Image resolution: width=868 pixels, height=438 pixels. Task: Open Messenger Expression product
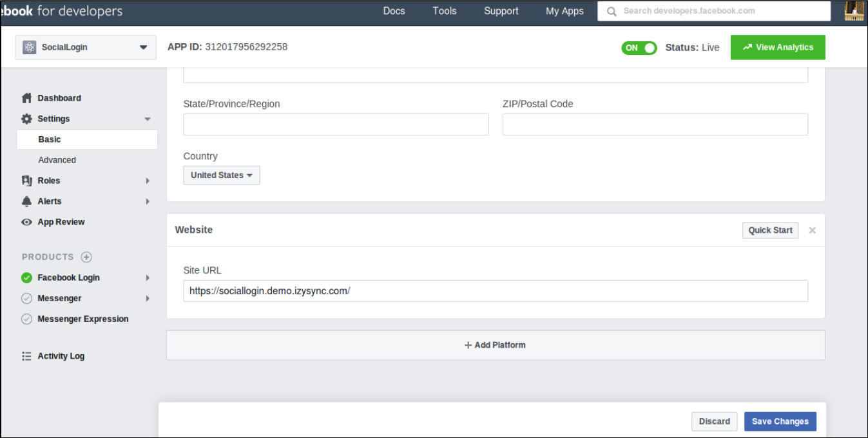pos(83,319)
